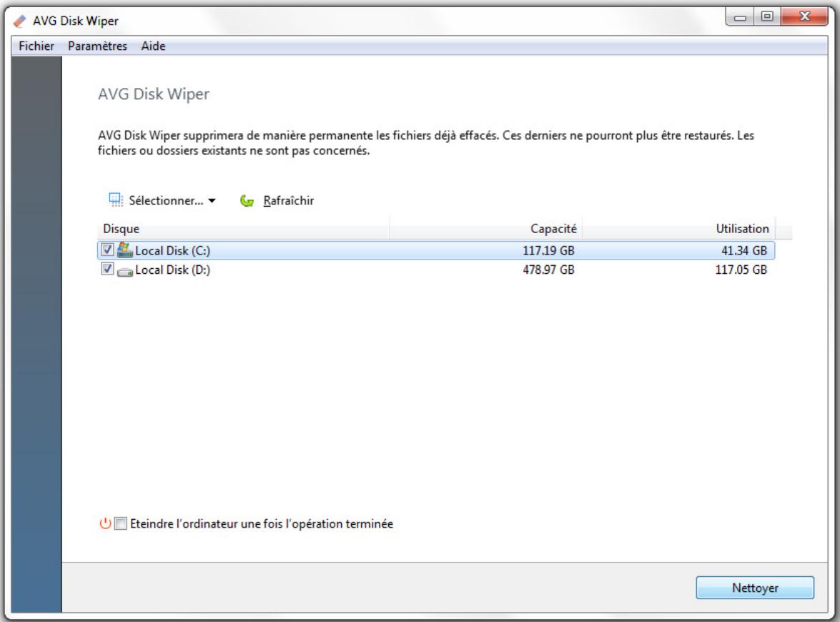Open the Aide menu
Viewport: 840px width, 622px height.
coord(153,46)
